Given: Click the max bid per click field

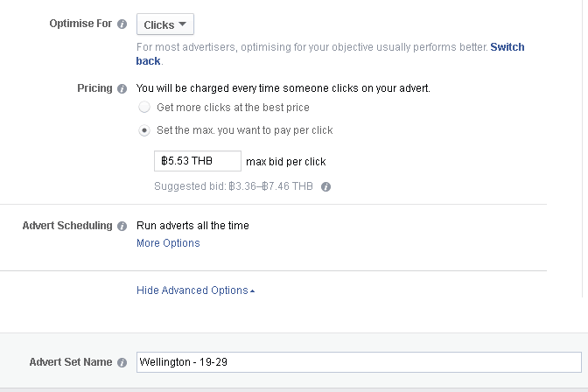Looking at the screenshot, I should pyautogui.click(x=198, y=161).
